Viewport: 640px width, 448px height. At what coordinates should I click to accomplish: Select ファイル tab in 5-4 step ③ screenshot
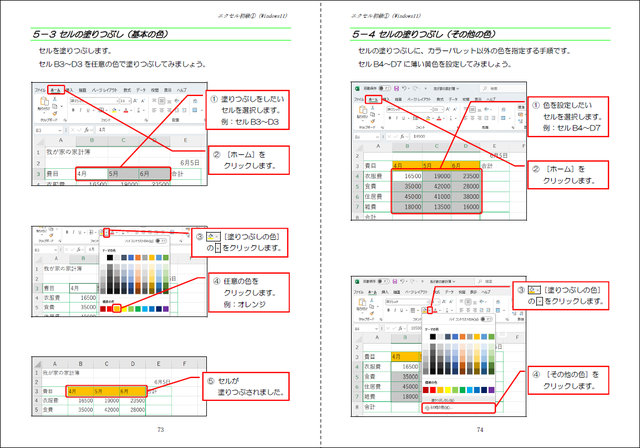click(359, 292)
